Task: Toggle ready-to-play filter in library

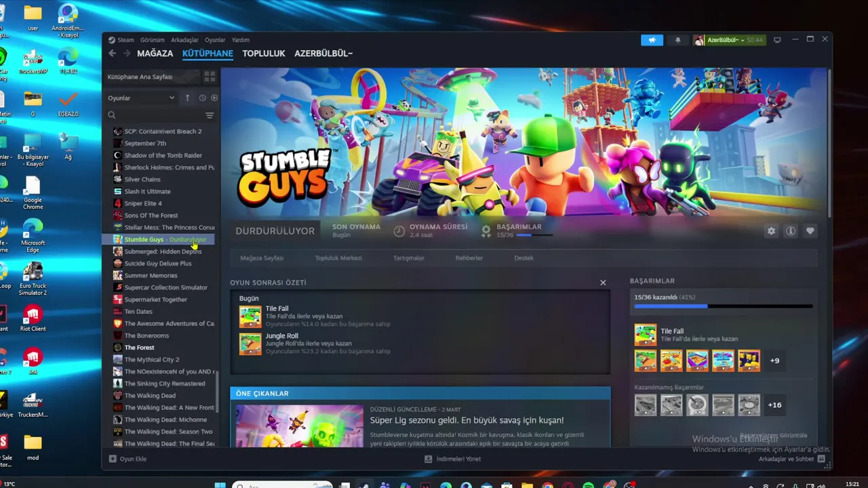Action: point(214,98)
